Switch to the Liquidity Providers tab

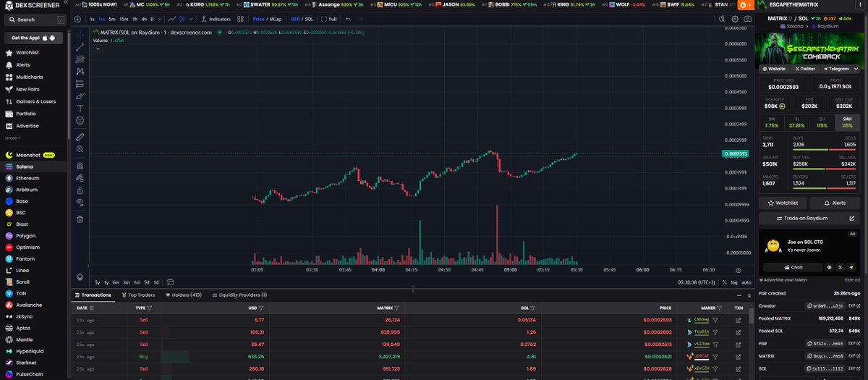pos(239,295)
